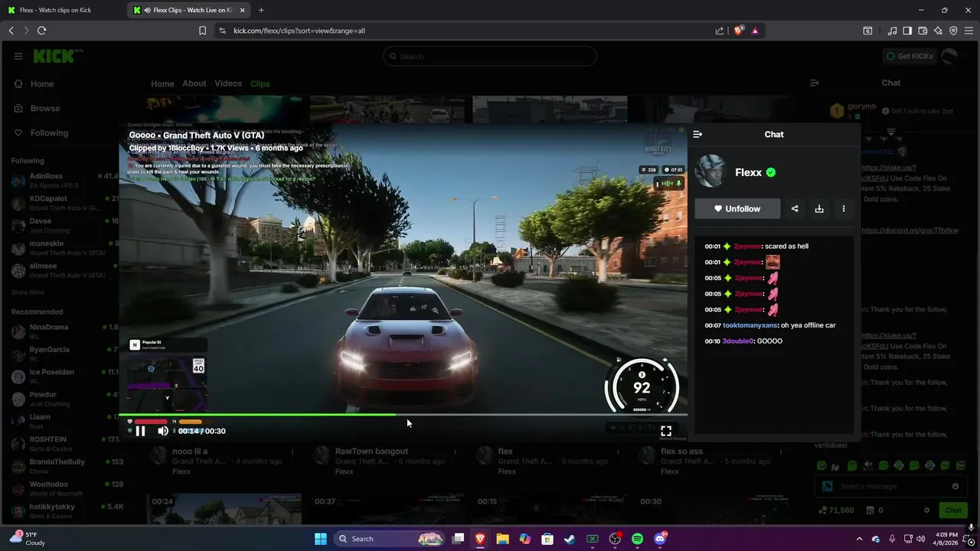Open the user profile avatar menu
This screenshot has height=551, width=980.
click(x=949, y=56)
